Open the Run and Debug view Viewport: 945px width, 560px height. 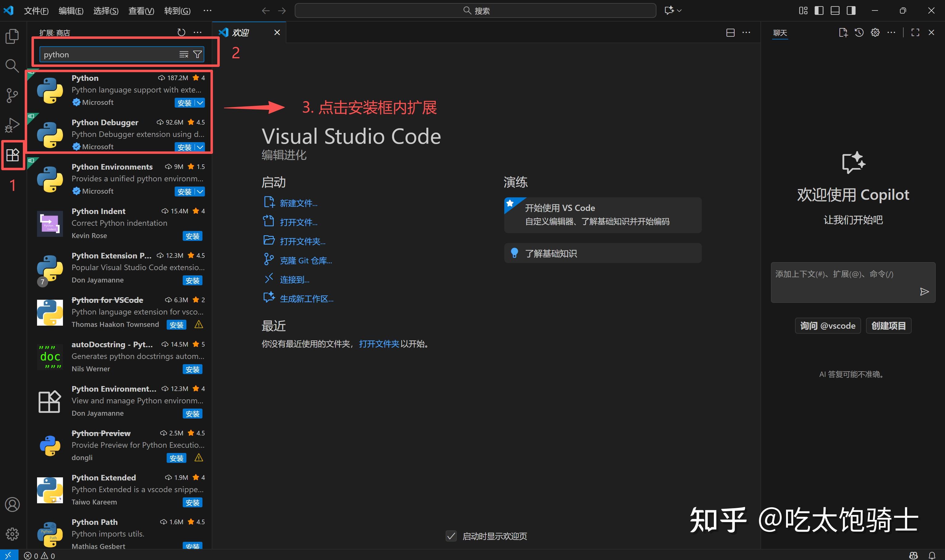pyautogui.click(x=12, y=125)
